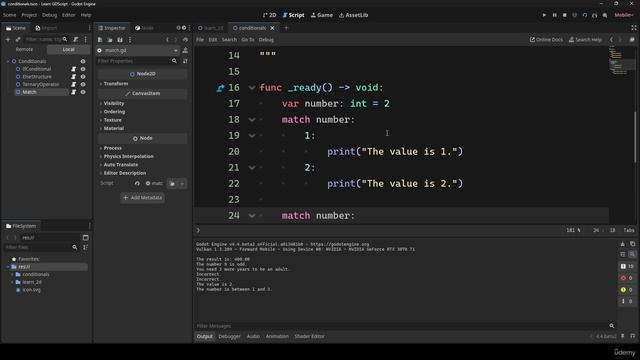Add a new node in Scene dock
Image resolution: width=640 pixels, height=360 pixels.
coord(8,40)
